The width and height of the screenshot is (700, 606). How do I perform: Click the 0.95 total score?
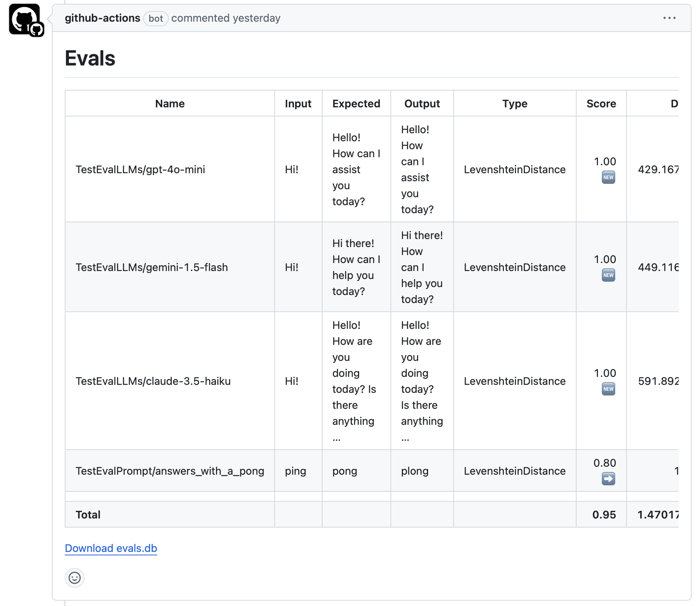pos(604,515)
